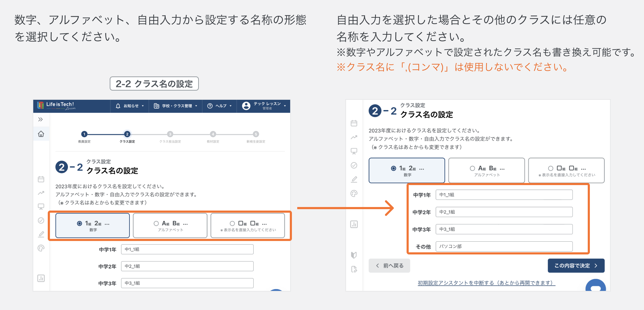Click the 前へ戻る back button
Image resolution: width=644 pixels, height=310 pixels.
[389, 266]
